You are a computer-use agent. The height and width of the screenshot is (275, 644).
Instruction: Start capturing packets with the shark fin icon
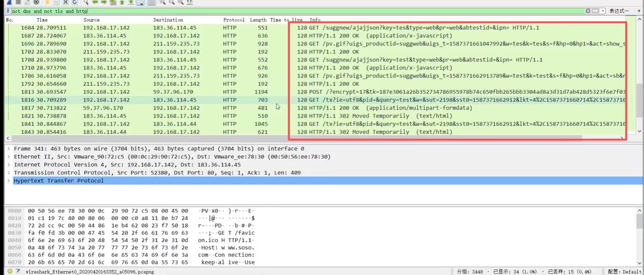(9, 2)
